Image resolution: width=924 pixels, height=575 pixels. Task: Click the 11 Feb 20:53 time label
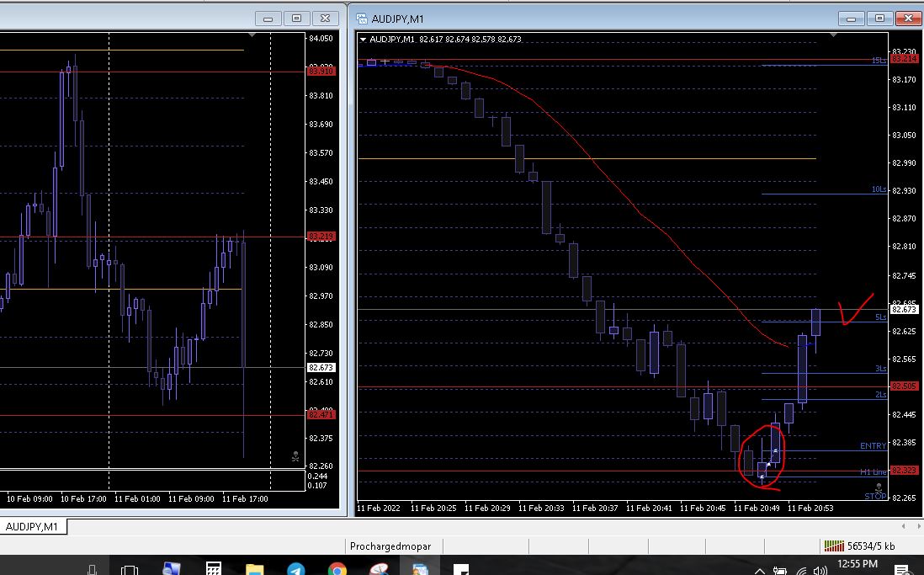pyautogui.click(x=810, y=508)
